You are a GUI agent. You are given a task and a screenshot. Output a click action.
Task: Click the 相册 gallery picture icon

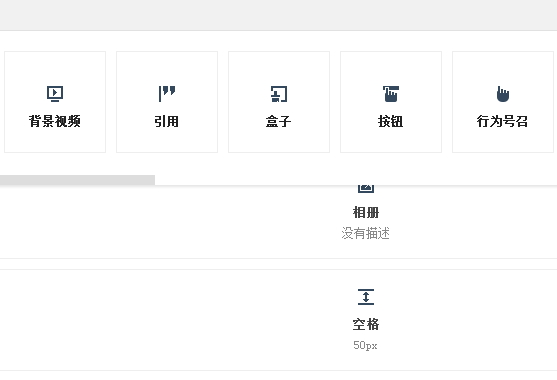(x=366, y=189)
